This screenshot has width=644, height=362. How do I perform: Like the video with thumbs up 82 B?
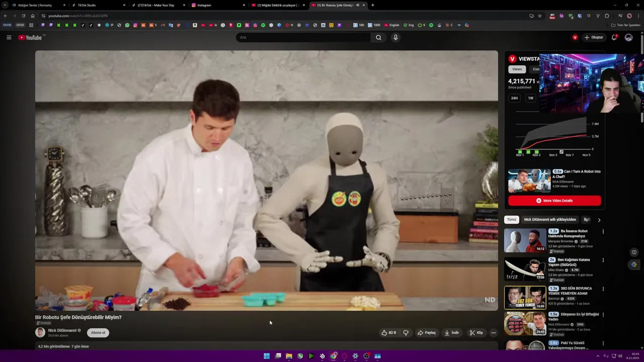tap(388, 332)
